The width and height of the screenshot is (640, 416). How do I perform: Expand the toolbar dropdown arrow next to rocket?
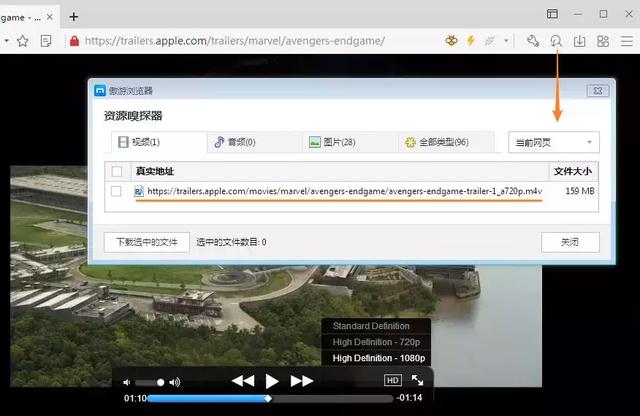506,40
